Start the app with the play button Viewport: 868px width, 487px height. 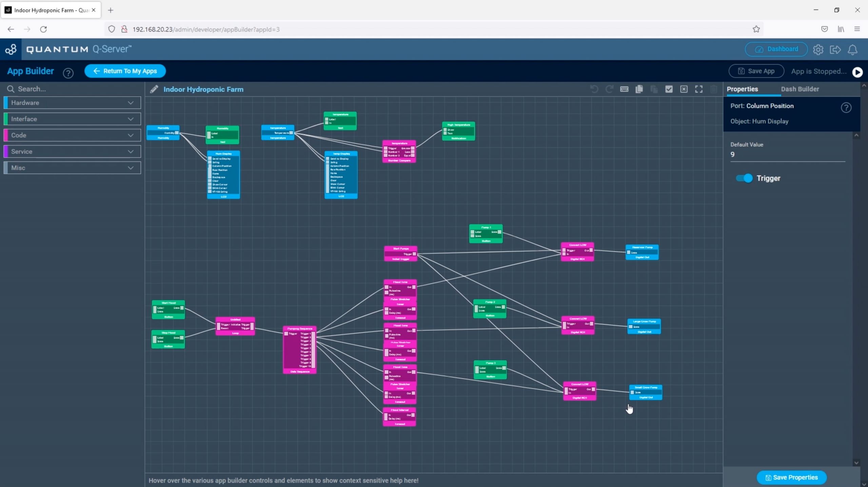click(857, 72)
